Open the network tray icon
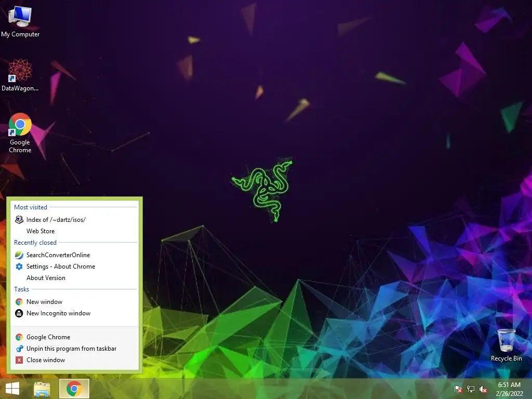 [x=471, y=389]
